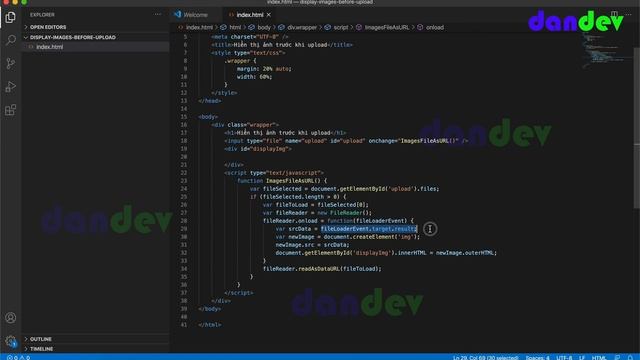Image resolution: width=640 pixels, height=360 pixels.
Task: Change language mode HTML
Action: click(x=599, y=358)
